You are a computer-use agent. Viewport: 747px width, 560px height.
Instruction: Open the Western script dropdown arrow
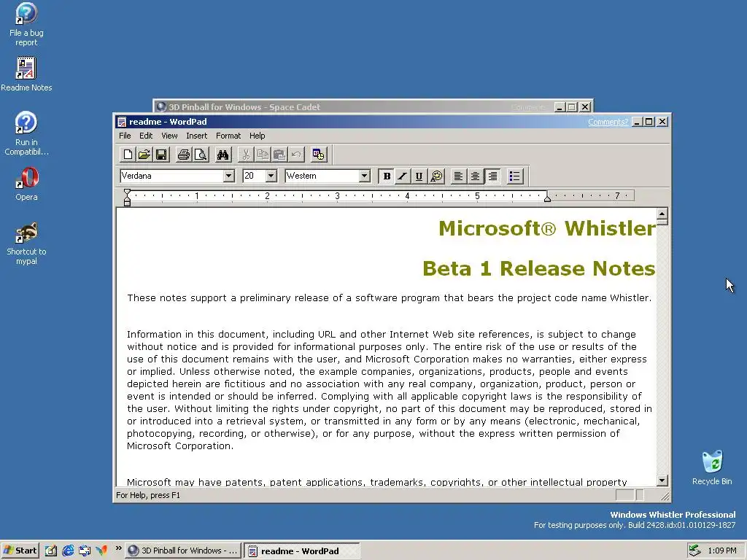click(x=365, y=176)
